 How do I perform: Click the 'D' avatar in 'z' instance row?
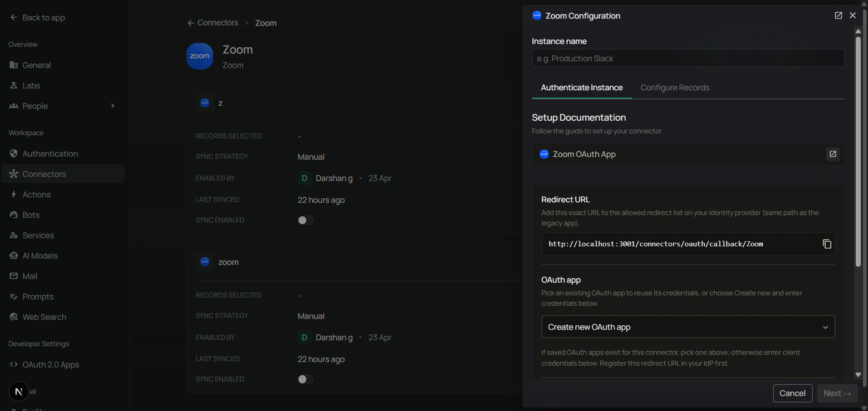pyautogui.click(x=304, y=178)
